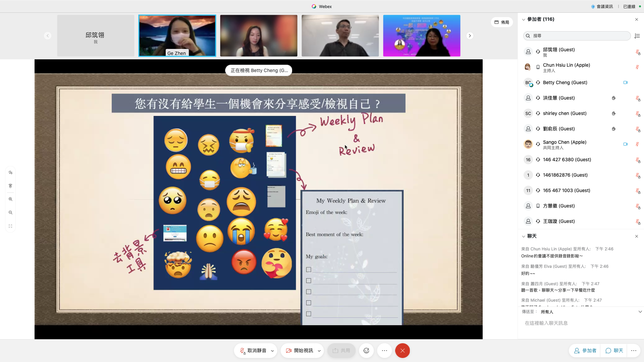The image size is (644, 362).
Task: Collapse the 聊天 panel header chevron
Action: 523,236
